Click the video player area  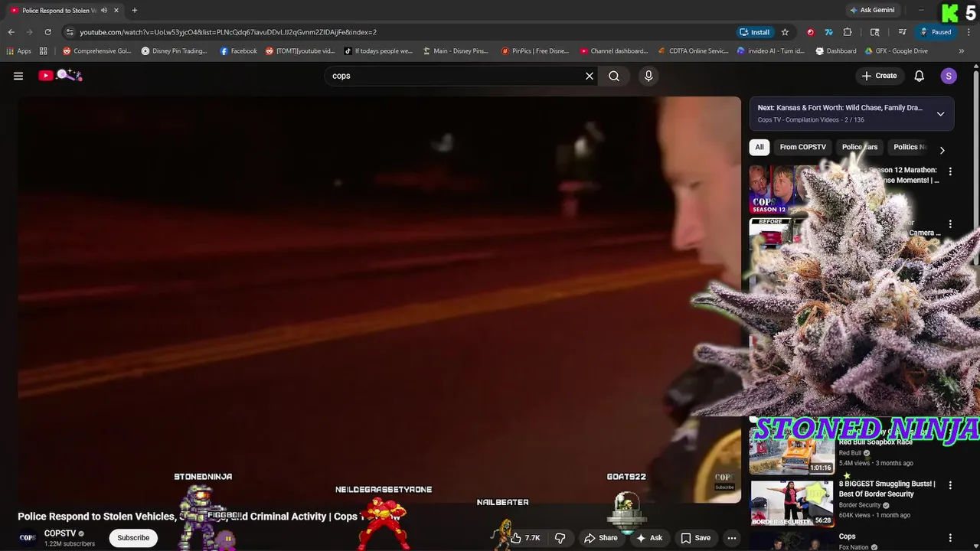pos(379,300)
